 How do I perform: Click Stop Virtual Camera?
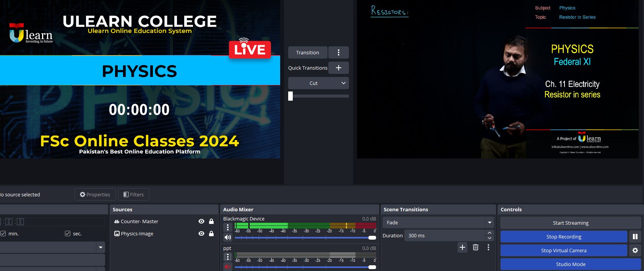pyautogui.click(x=564, y=250)
